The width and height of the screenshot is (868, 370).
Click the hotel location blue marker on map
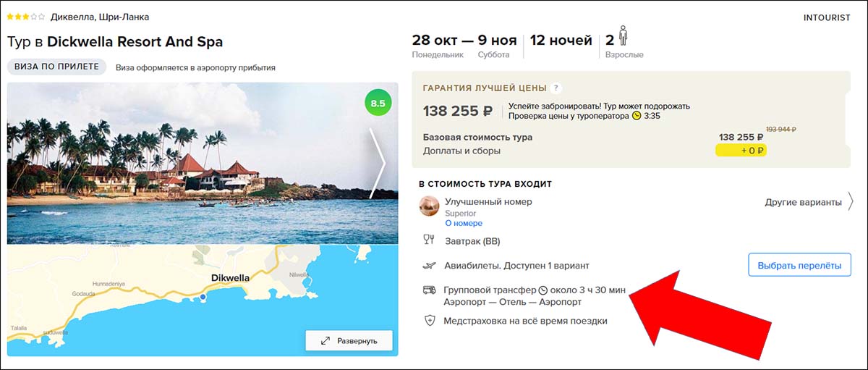tap(203, 297)
